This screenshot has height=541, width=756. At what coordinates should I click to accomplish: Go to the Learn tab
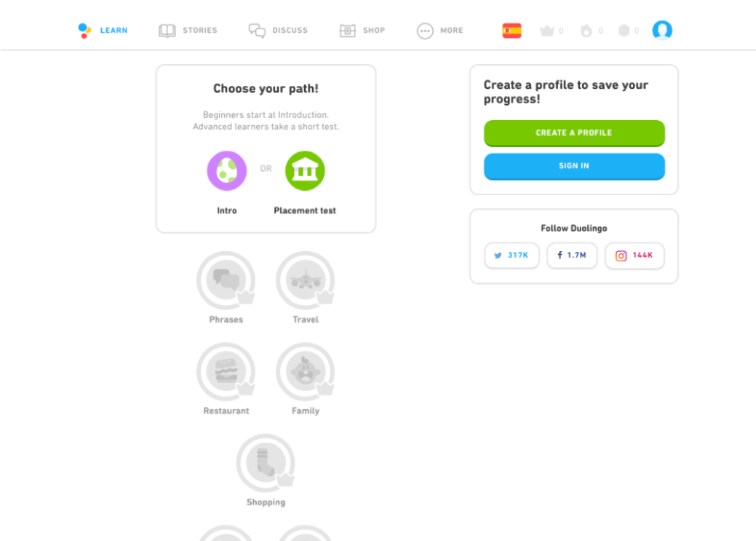pyautogui.click(x=103, y=31)
